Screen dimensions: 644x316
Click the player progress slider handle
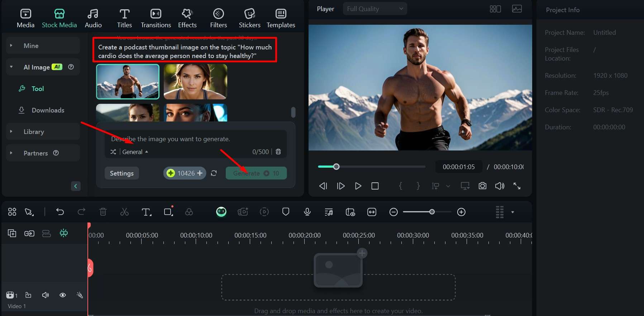coord(336,167)
